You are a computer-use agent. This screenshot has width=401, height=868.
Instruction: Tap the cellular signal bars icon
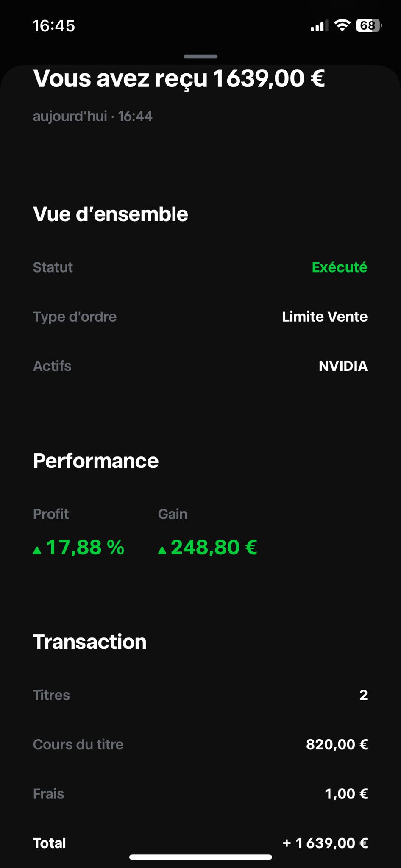[319, 26]
